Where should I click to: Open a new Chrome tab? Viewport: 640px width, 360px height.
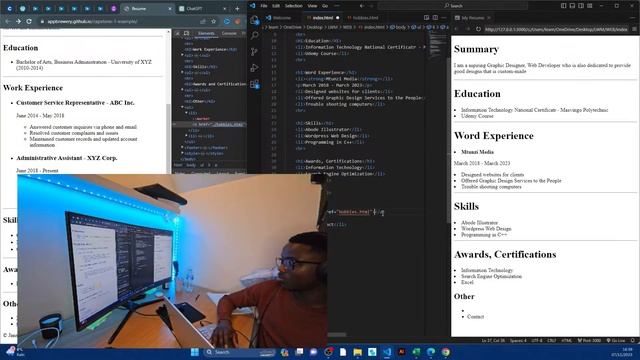237,8
